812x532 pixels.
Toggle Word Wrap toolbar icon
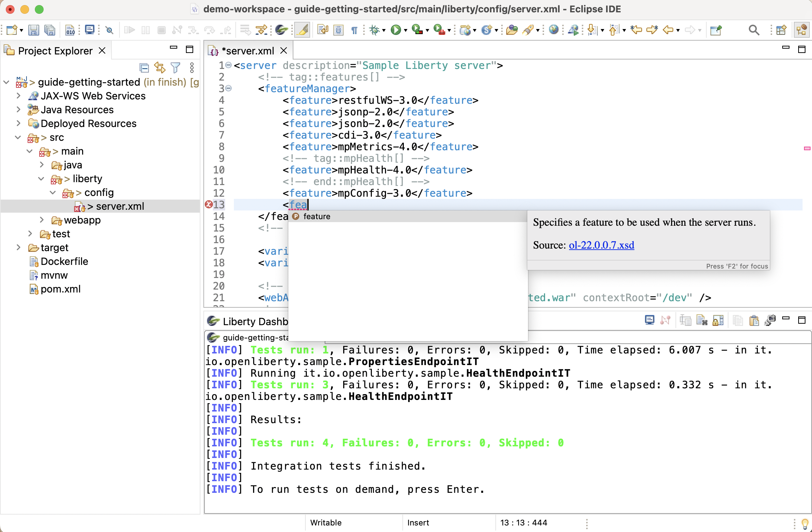(322, 30)
